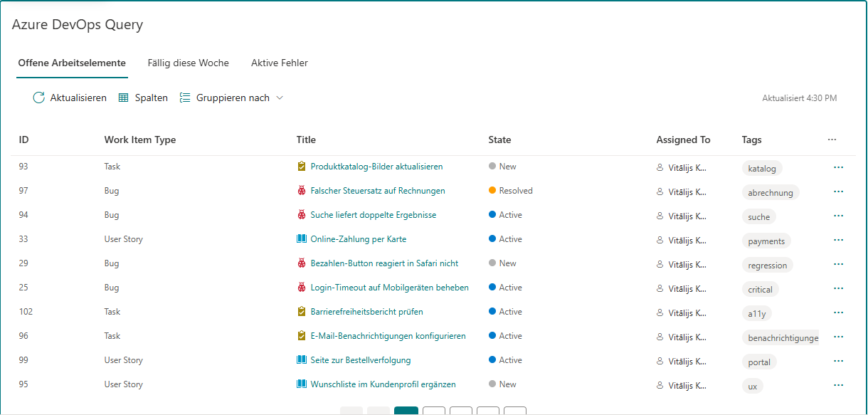
Task: Open task E-Mail-Benachrichtigungen konfigurieren
Action: (x=388, y=336)
